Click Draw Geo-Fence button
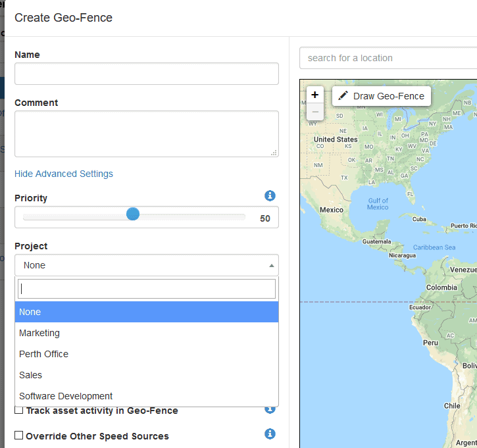This screenshot has width=477, height=448. (x=382, y=96)
